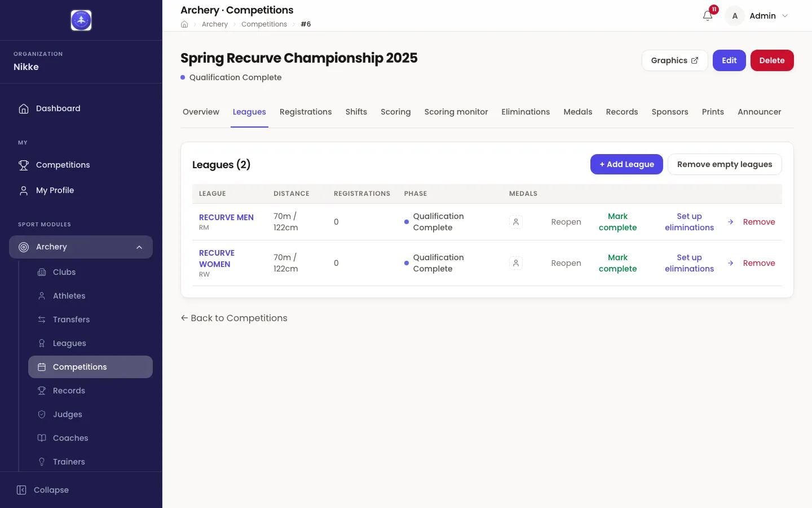The height and width of the screenshot is (508, 812).
Task: Open the Medals tab
Action: (x=578, y=112)
